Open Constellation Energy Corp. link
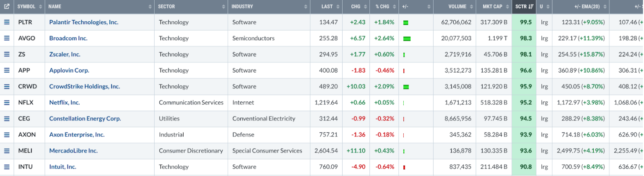This screenshot has height=176, width=644. point(85,119)
